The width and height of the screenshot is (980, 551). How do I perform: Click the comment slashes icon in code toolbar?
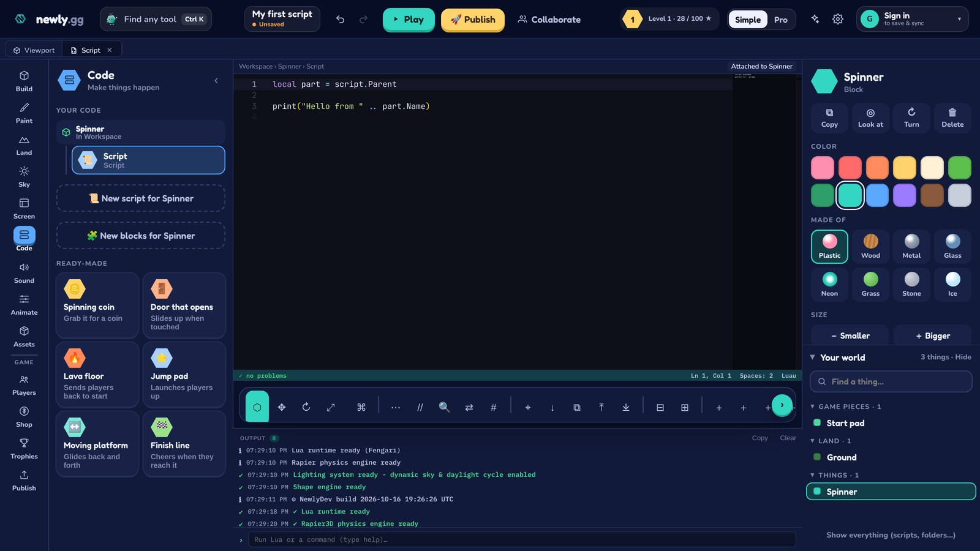click(x=420, y=407)
